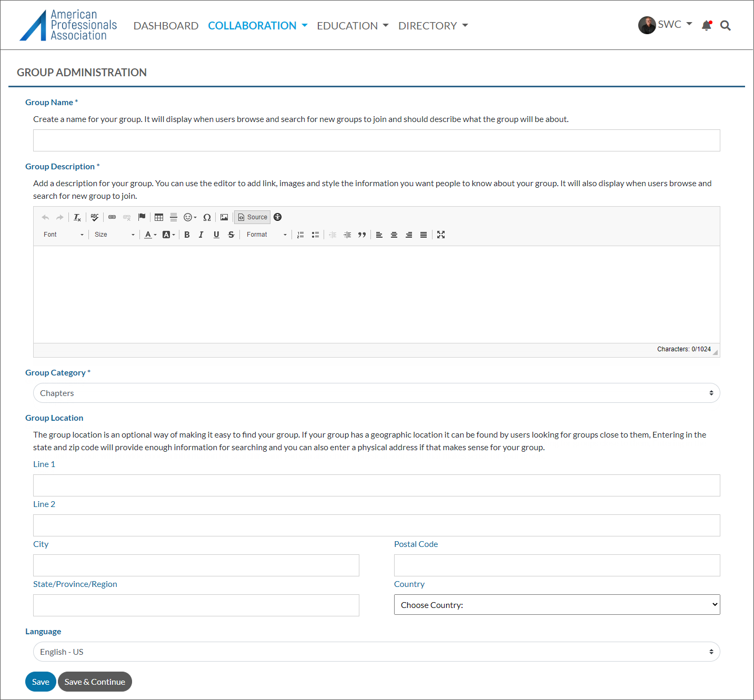The width and height of the screenshot is (754, 700).
Task: Apply strikethrough formatting
Action: coord(231,235)
